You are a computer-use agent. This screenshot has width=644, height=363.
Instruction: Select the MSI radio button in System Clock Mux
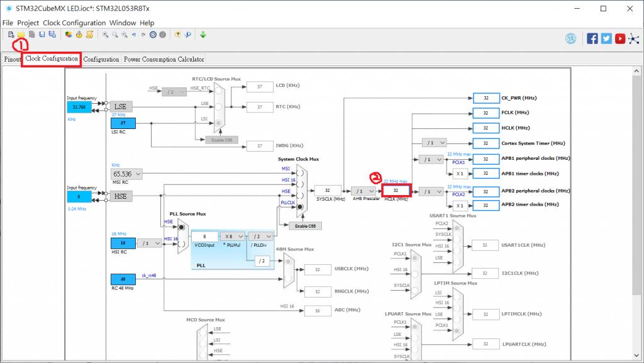tap(300, 173)
